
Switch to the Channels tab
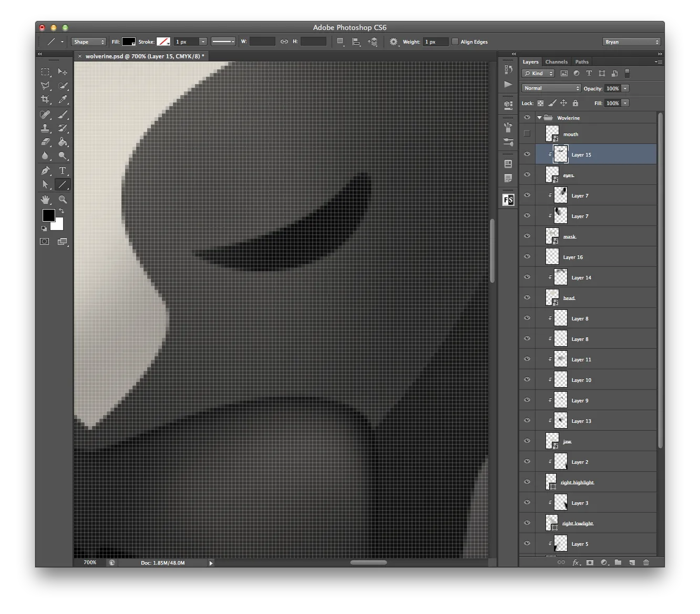(556, 62)
